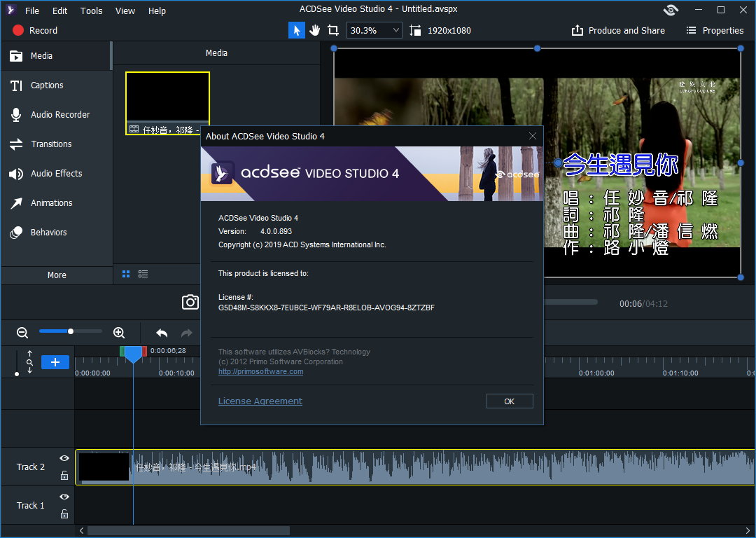The width and height of the screenshot is (756, 538).
Task: Open the Animations section
Action: click(56, 203)
